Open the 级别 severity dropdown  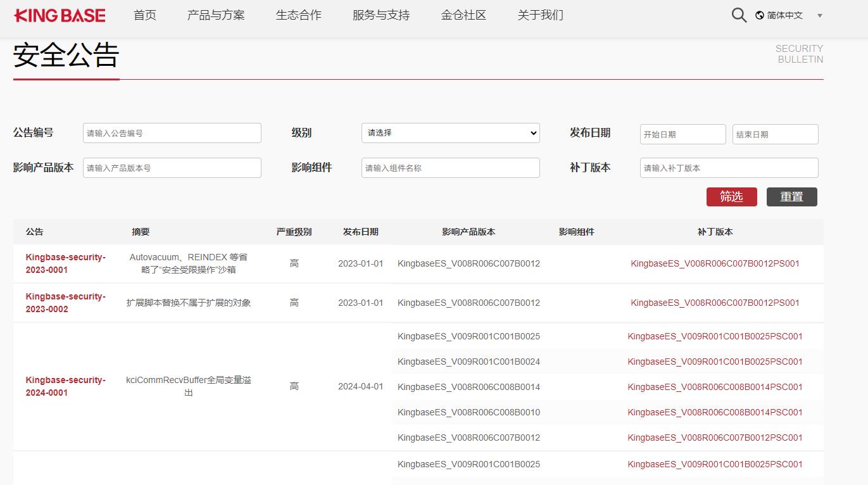[451, 133]
